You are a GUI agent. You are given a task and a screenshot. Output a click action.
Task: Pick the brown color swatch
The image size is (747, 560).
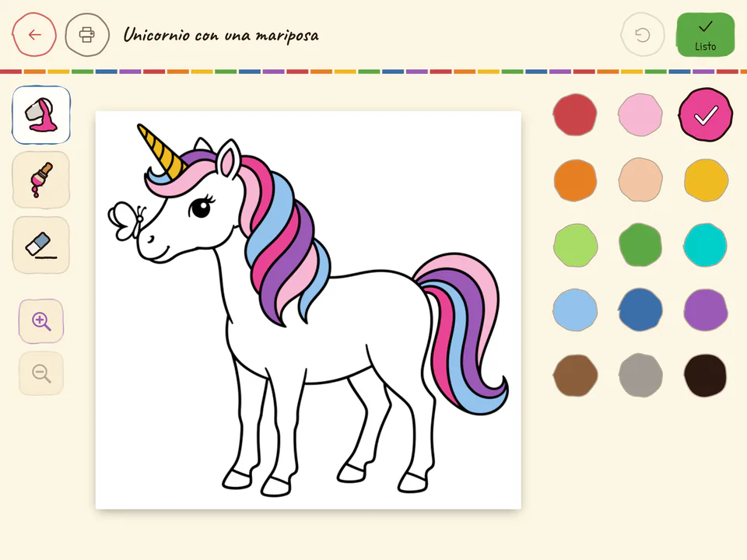point(575,375)
